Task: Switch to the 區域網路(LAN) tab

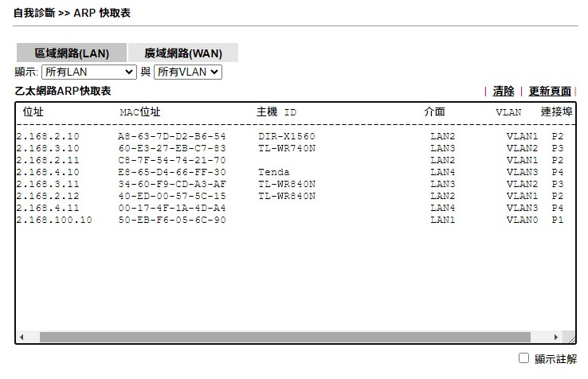Action: pos(72,53)
